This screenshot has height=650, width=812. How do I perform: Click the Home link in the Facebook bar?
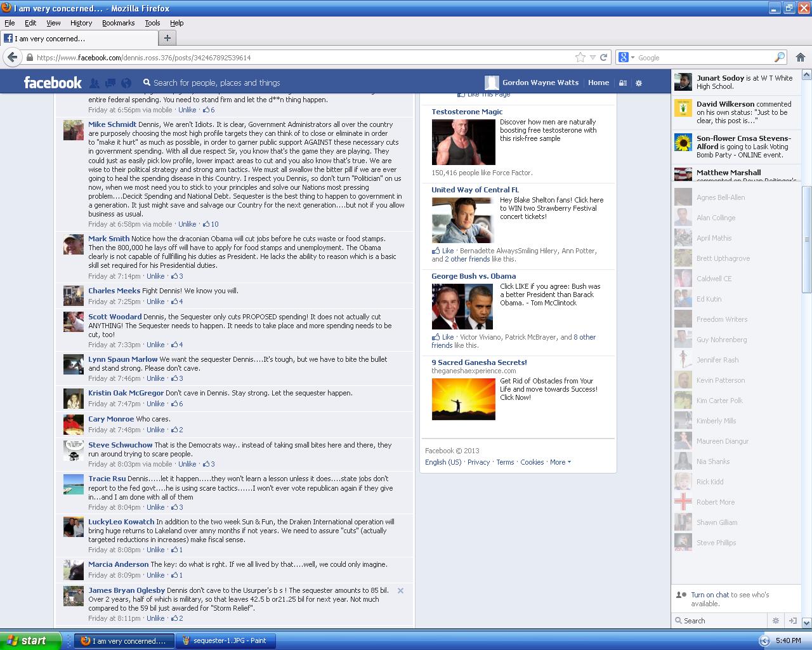click(x=598, y=83)
